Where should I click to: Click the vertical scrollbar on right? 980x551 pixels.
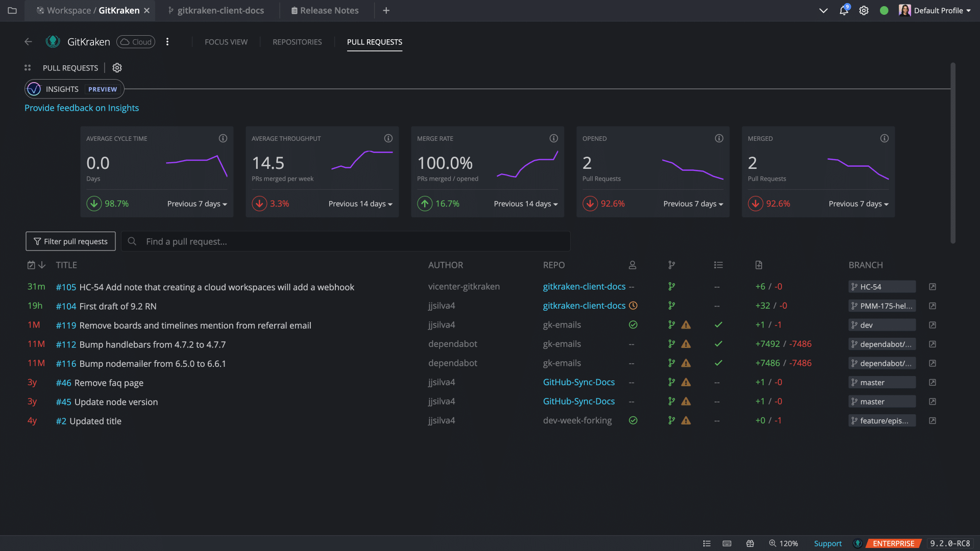coord(952,153)
